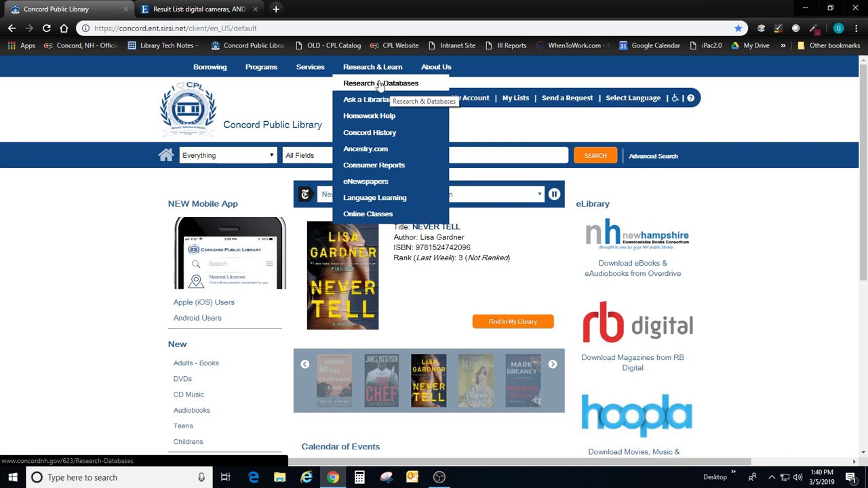Click Send a Request link
Image resolution: width=868 pixels, height=488 pixels.
click(x=567, y=98)
